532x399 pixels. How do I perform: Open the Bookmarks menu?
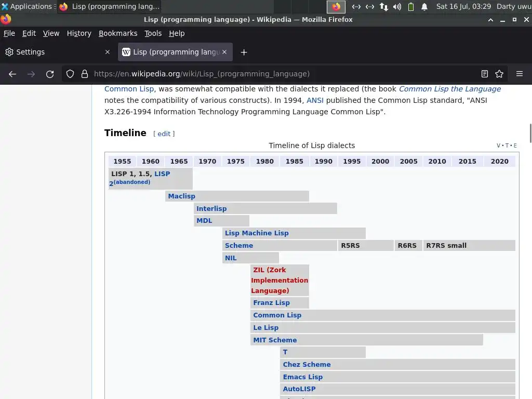pyautogui.click(x=118, y=33)
